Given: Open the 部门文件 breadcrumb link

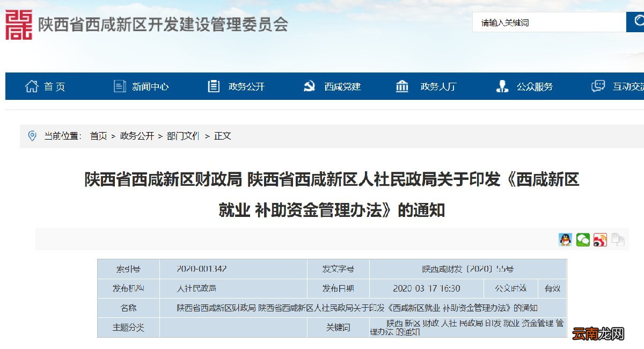Looking at the screenshot, I should tap(183, 136).
